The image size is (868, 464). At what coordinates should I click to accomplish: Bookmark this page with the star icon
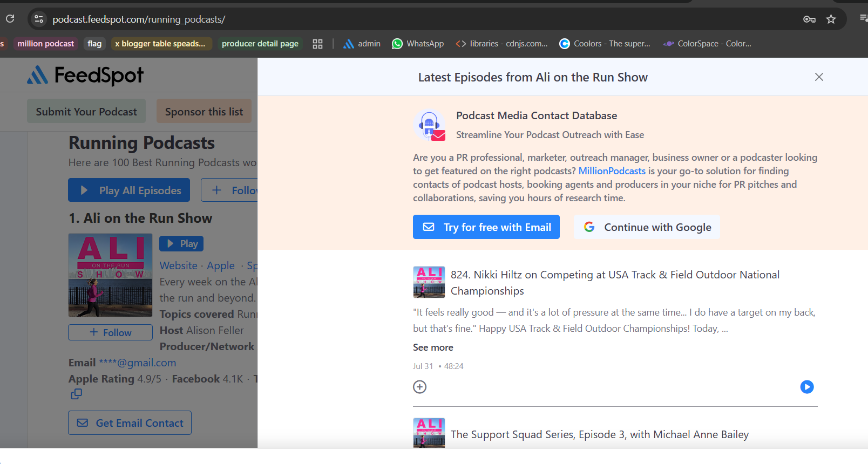(x=831, y=19)
